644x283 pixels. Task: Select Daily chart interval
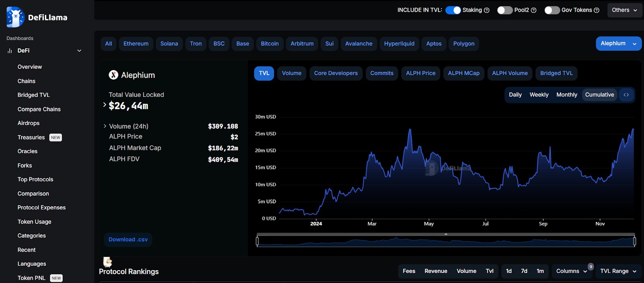tap(515, 95)
